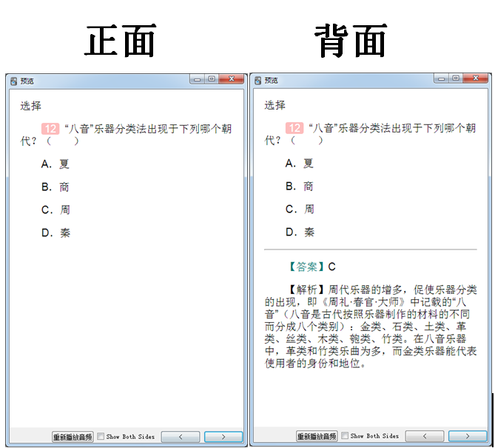Maximize the left preview window
The width and height of the screenshot is (495, 448).
(212, 79)
